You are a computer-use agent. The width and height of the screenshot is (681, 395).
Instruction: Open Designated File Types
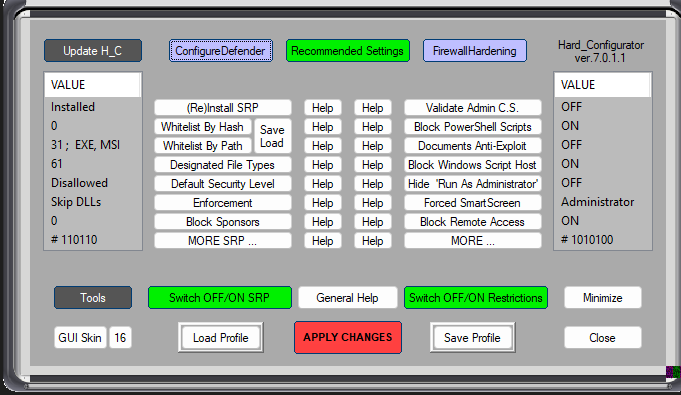(223, 165)
